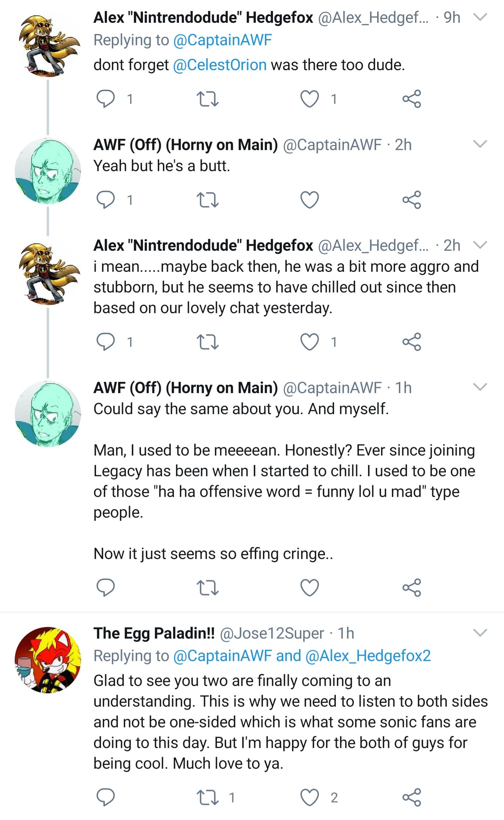Viewport: 504px width, 820px height.
Task: Reply to the 'dont forget @CelestOrion' tweet
Action: [105, 99]
